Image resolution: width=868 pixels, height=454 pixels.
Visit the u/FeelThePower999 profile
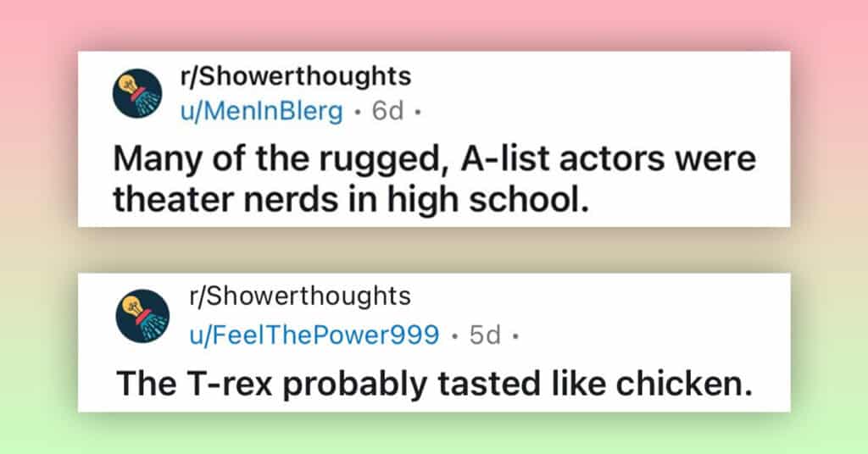[x=314, y=335]
